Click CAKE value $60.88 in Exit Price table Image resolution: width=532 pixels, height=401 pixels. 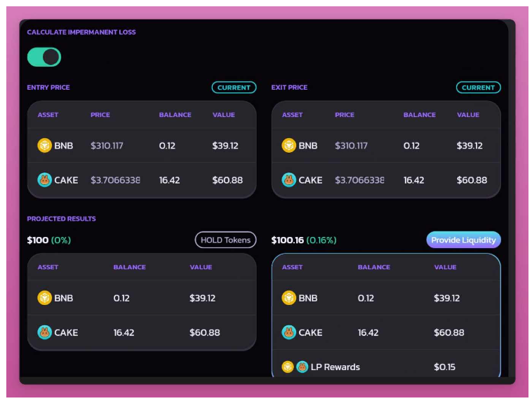pos(472,180)
